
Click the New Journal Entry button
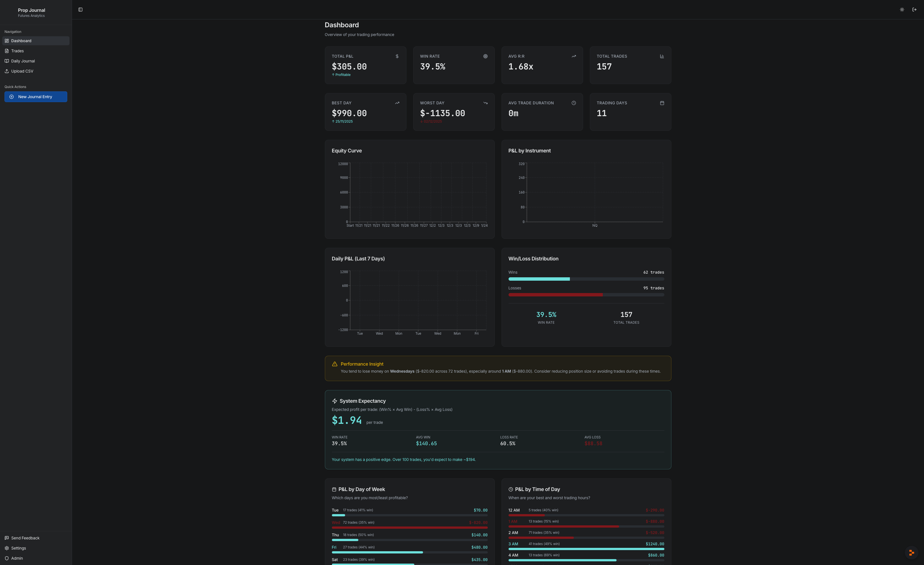click(x=36, y=96)
